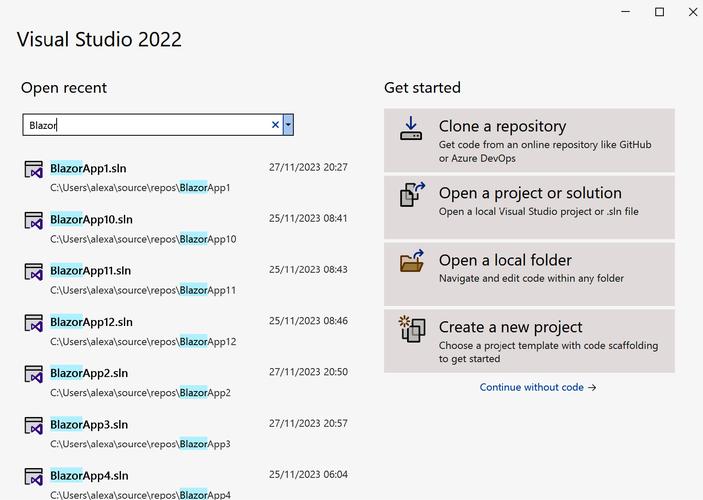The width and height of the screenshot is (703, 500).
Task: Click the BlazorApp3.sln solution icon
Action: click(x=34, y=426)
